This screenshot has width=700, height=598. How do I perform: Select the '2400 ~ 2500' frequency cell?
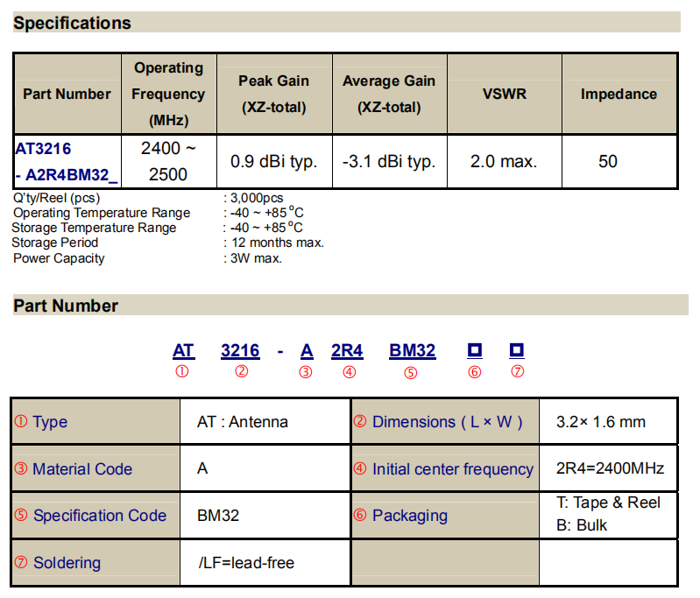click(x=169, y=162)
